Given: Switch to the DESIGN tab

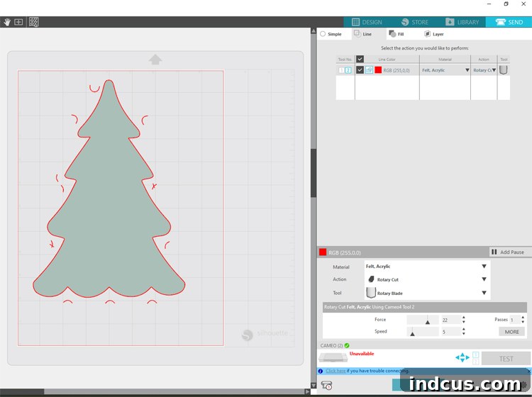Looking at the screenshot, I should pos(367,22).
